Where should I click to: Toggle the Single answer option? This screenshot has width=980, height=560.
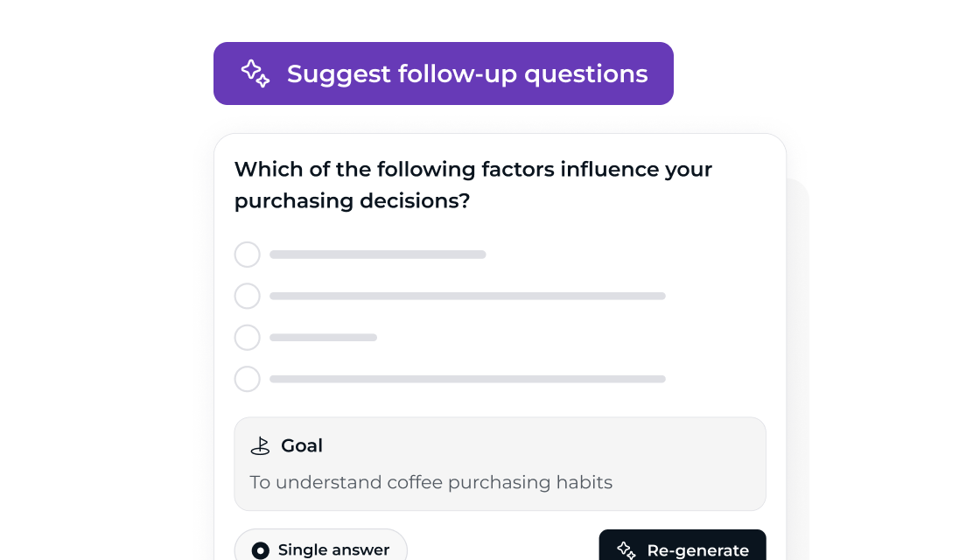point(320,546)
